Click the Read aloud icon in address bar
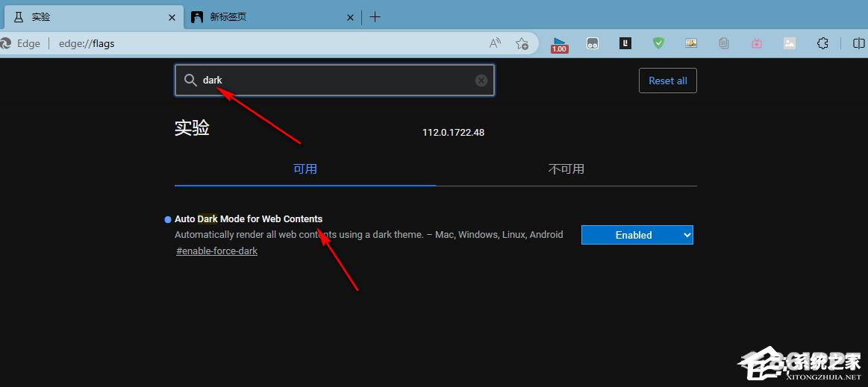The height and width of the screenshot is (387, 868). tap(496, 43)
